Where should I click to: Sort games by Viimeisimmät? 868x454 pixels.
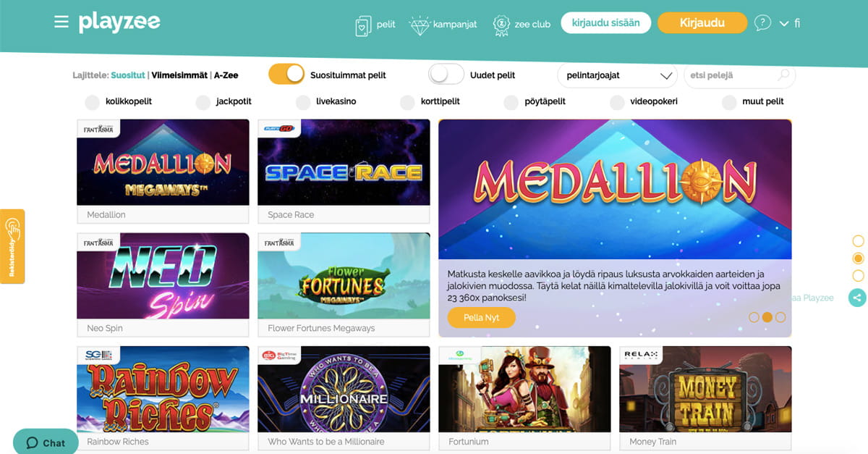179,75
